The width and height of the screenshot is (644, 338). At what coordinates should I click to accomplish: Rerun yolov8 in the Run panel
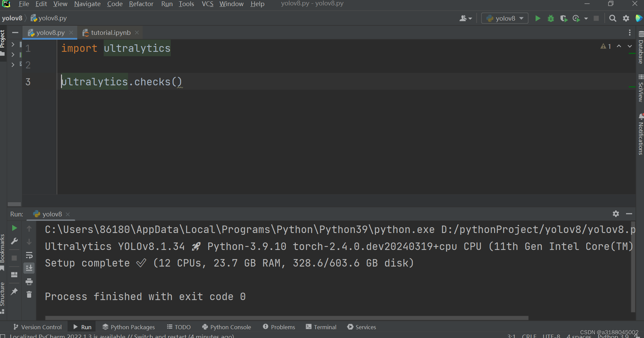click(14, 228)
